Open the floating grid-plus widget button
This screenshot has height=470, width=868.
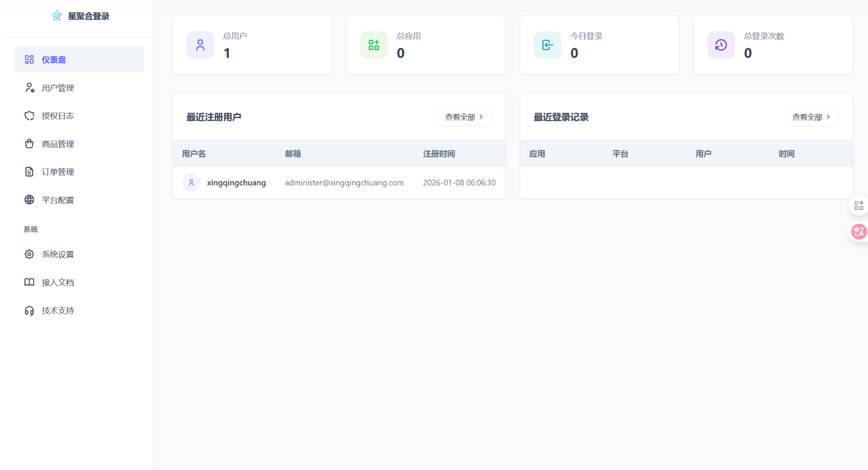[x=859, y=205]
